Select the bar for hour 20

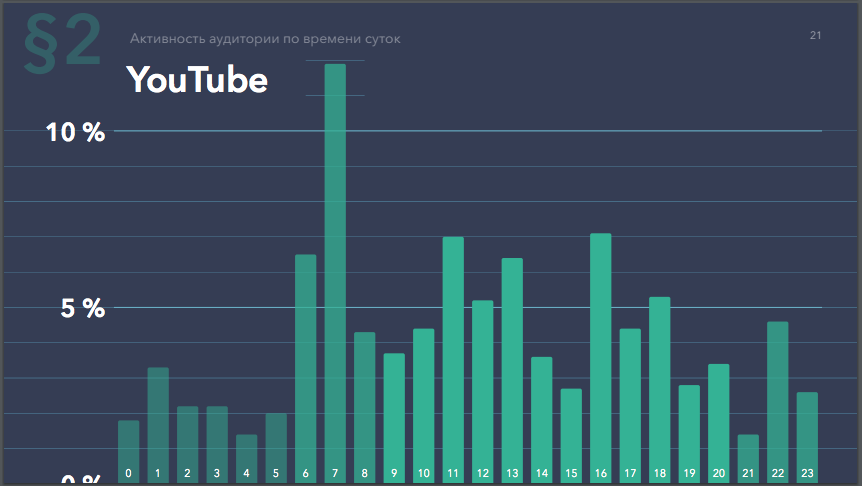tap(719, 423)
